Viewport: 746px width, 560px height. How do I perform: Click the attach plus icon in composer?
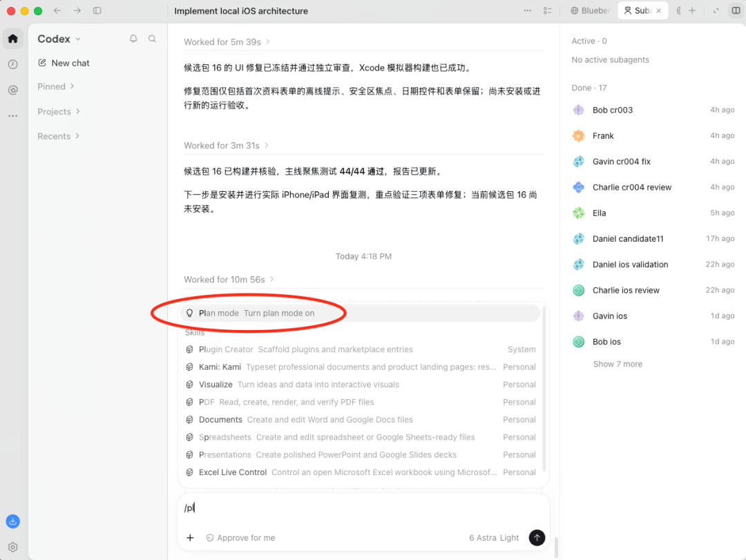pos(191,538)
